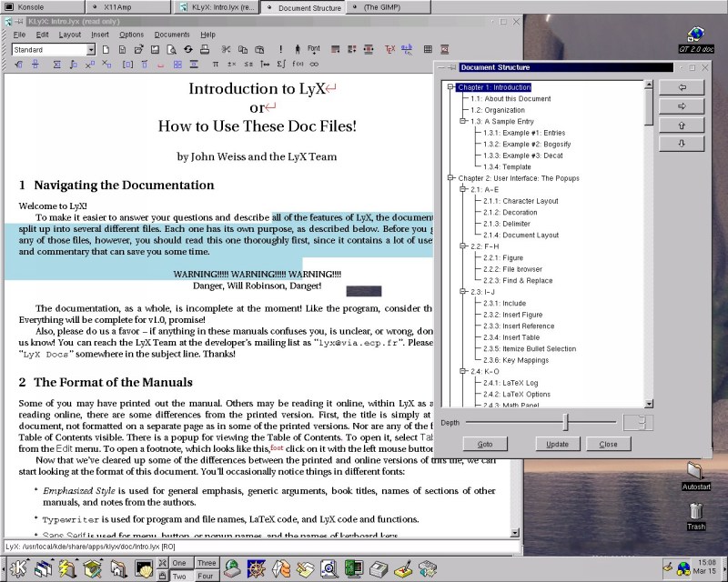Click the Insert table grid icon
This screenshot has height=582, width=728.
pos(428,49)
